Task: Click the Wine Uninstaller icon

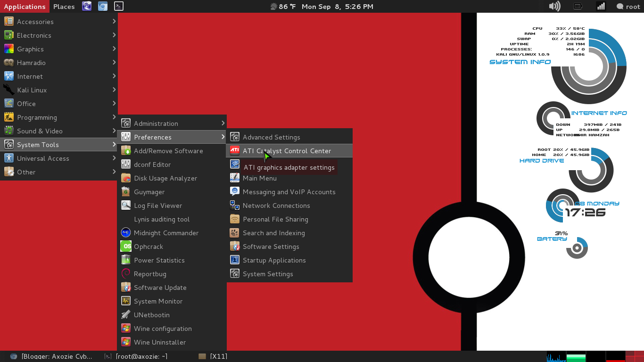Action: coord(126,342)
